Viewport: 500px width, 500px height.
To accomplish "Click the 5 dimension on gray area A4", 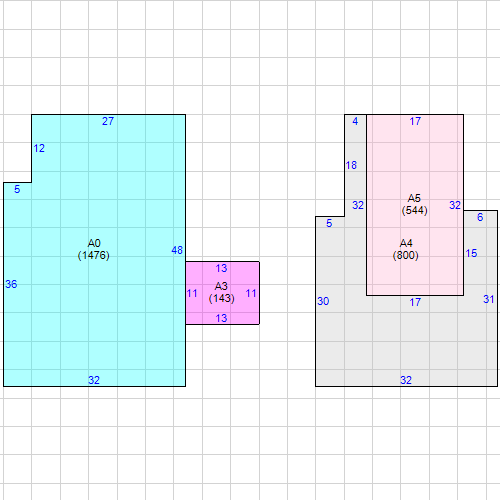I will (x=329, y=223).
